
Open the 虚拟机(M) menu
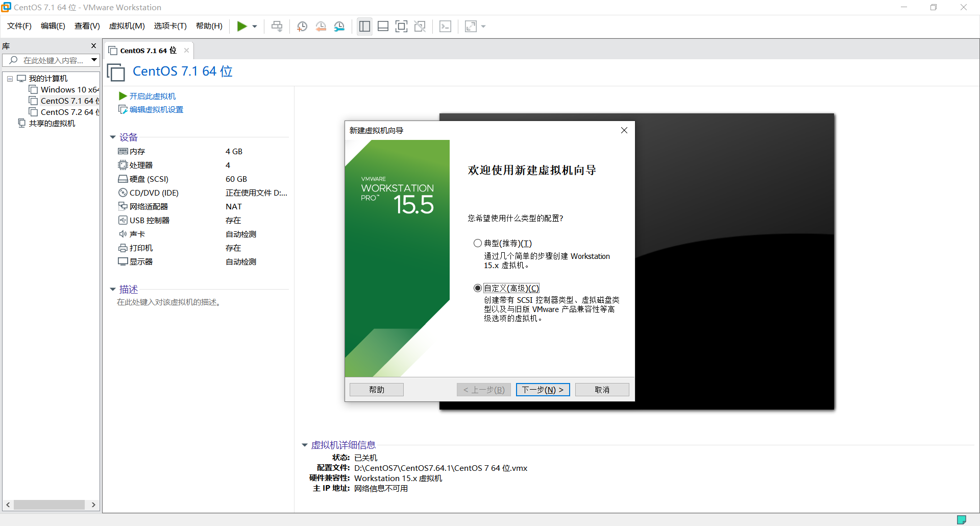(127, 26)
